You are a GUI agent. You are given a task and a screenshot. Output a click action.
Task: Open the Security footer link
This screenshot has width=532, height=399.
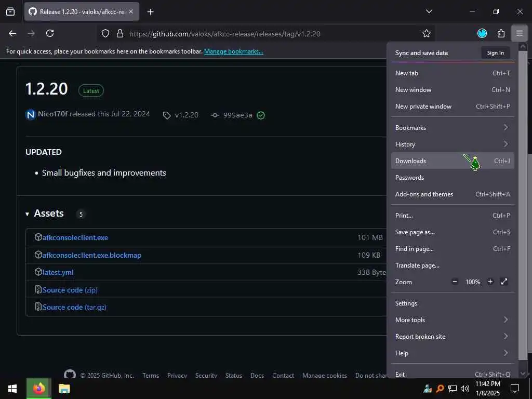pos(206,375)
